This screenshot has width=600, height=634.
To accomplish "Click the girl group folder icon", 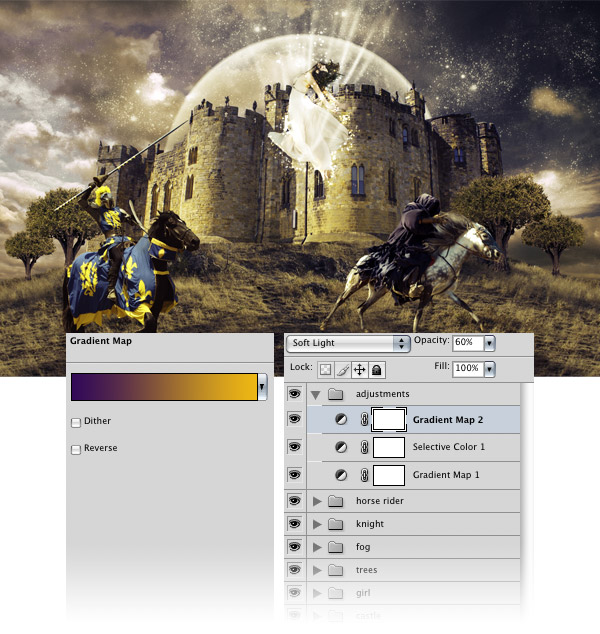I will (336, 593).
